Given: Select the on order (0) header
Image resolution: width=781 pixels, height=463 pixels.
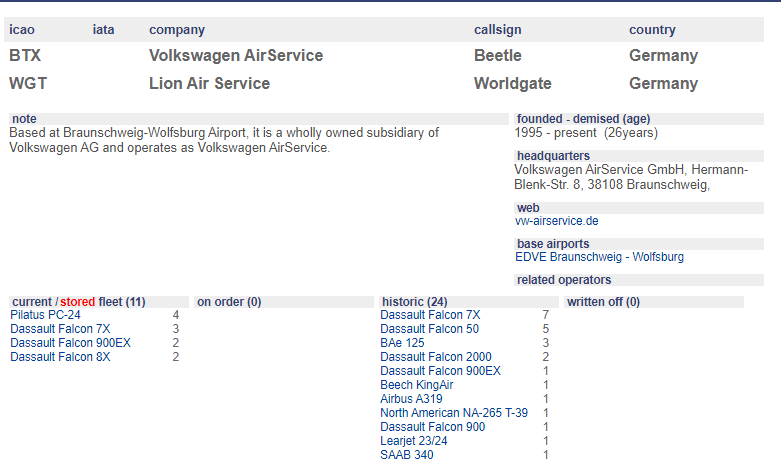Looking at the screenshot, I should [284, 302].
